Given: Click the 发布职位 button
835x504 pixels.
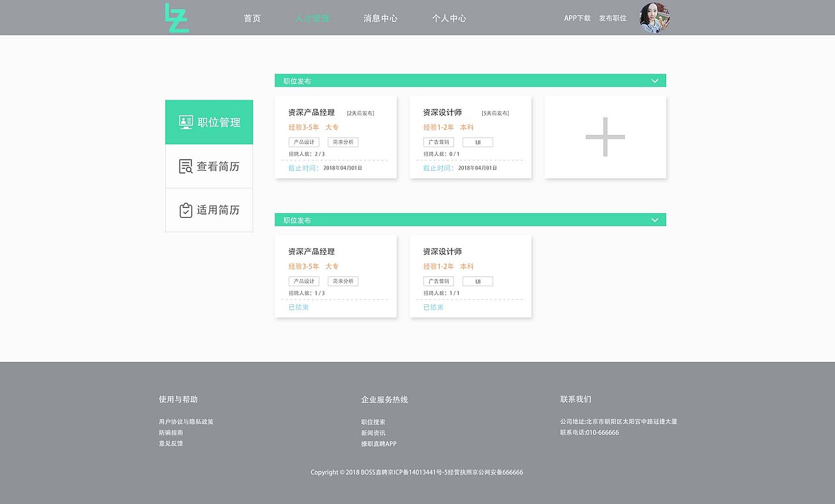Looking at the screenshot, I should pyautogui.click(x=613, y=18).
